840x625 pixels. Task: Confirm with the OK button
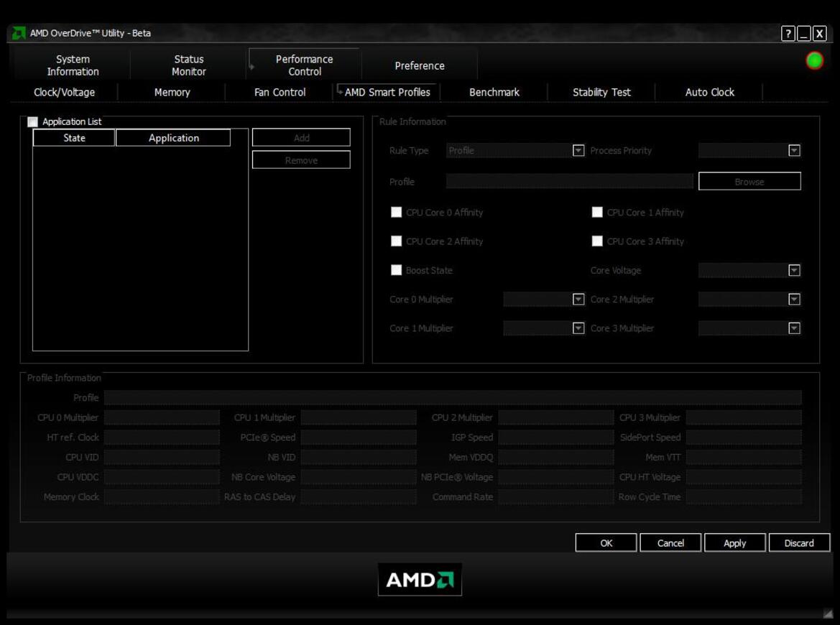[606, 543]
